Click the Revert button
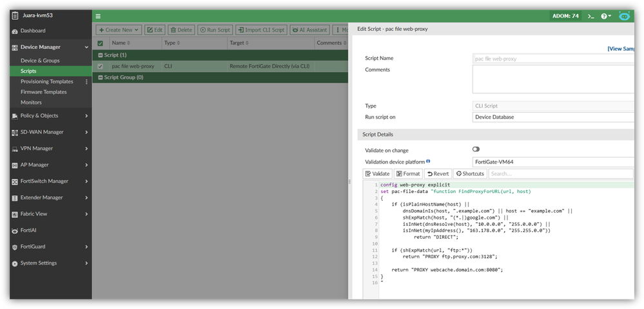The image size is (644, 309). coord(437,174)
